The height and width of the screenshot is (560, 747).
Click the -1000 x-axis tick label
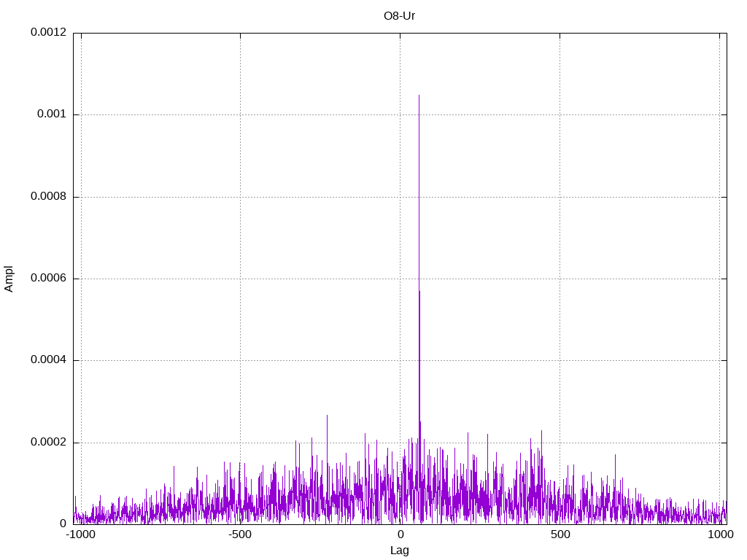80,534
